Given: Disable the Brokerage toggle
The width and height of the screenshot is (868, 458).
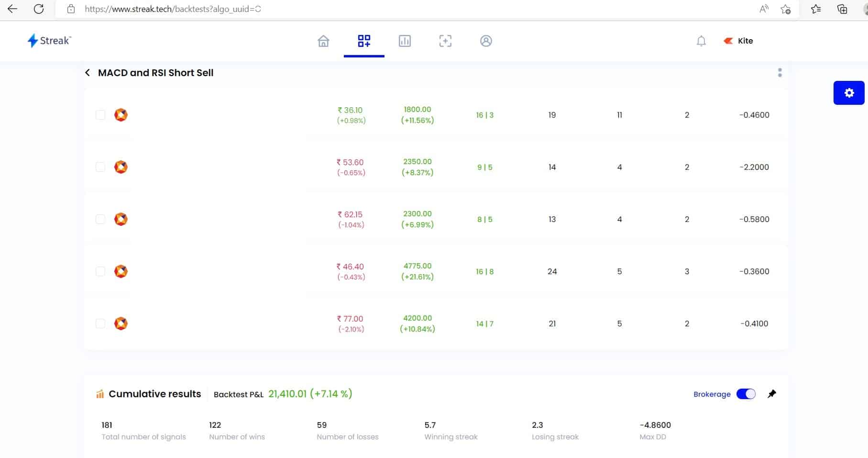Looking at the screenshot, I should (747, 394).
